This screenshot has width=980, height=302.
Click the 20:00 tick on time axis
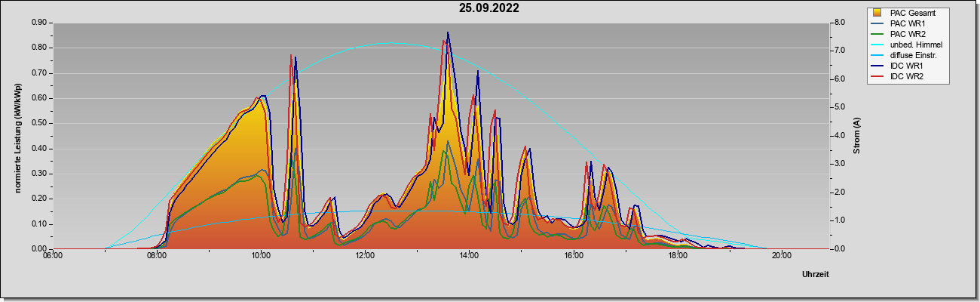point(781,254)
